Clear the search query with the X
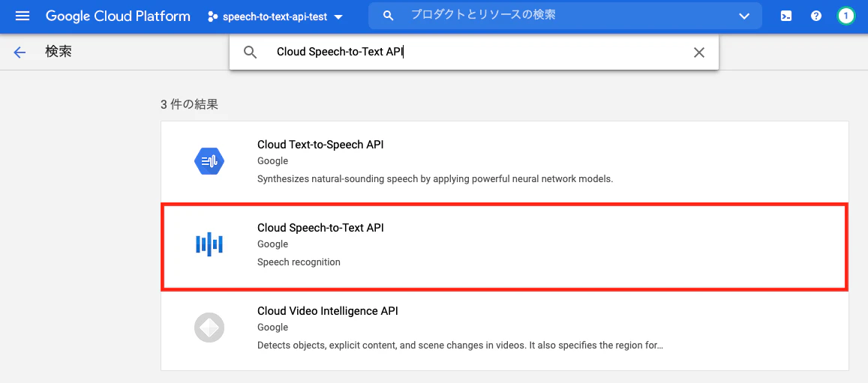868x383 pixels. [699, 52]
